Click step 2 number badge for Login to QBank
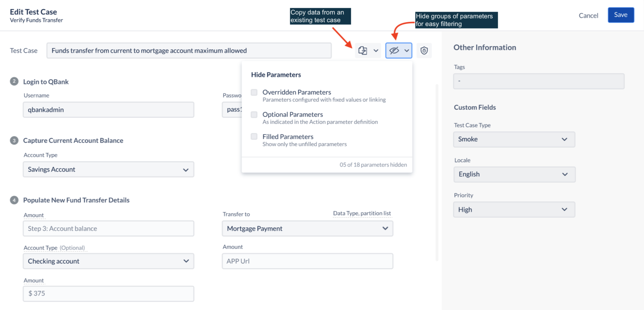The height and width of the screenshot is (310, 644). coord(14,81)
